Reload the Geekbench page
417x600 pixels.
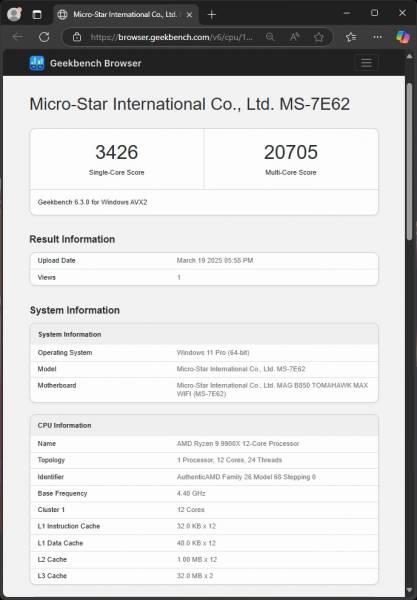click(44, 37)
